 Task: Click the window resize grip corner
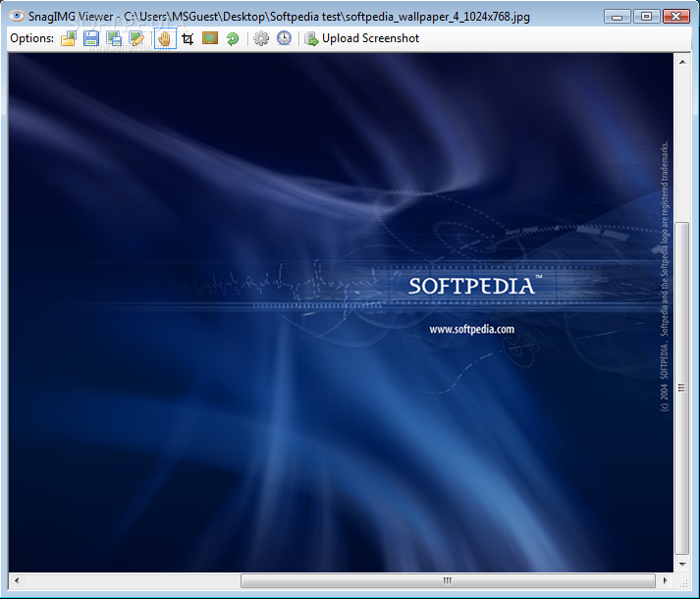point(683,582)
